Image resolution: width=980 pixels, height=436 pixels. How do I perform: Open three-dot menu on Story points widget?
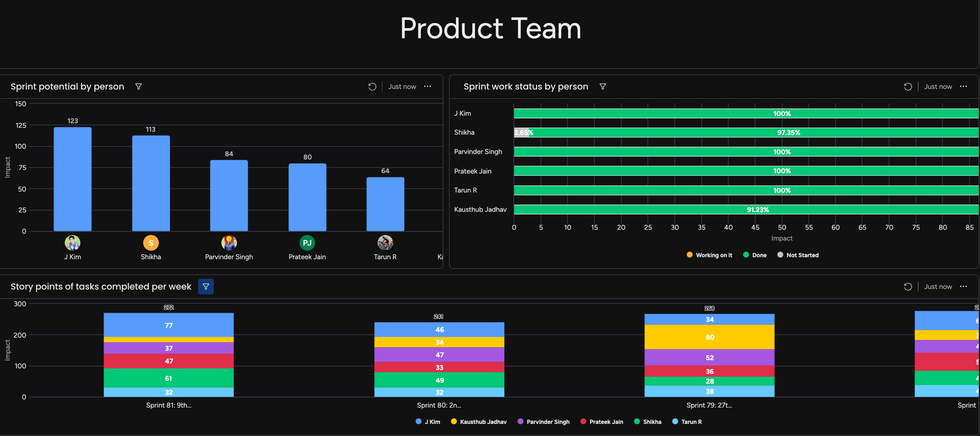(963, 287)
